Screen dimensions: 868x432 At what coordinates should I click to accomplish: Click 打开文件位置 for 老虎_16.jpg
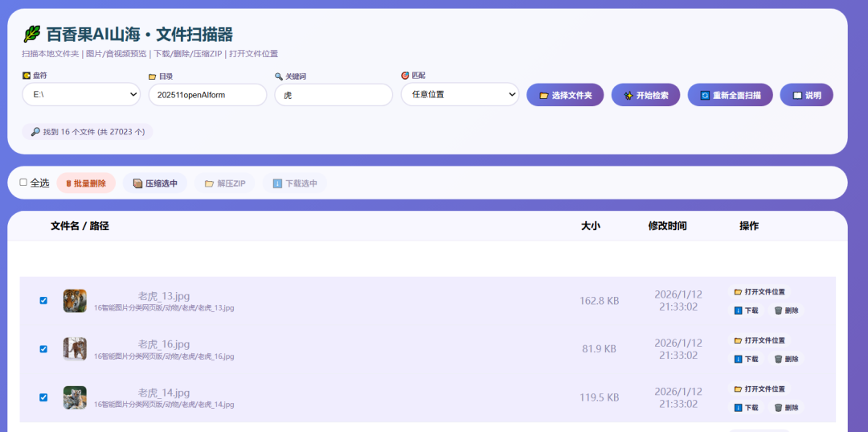(759, 340)
